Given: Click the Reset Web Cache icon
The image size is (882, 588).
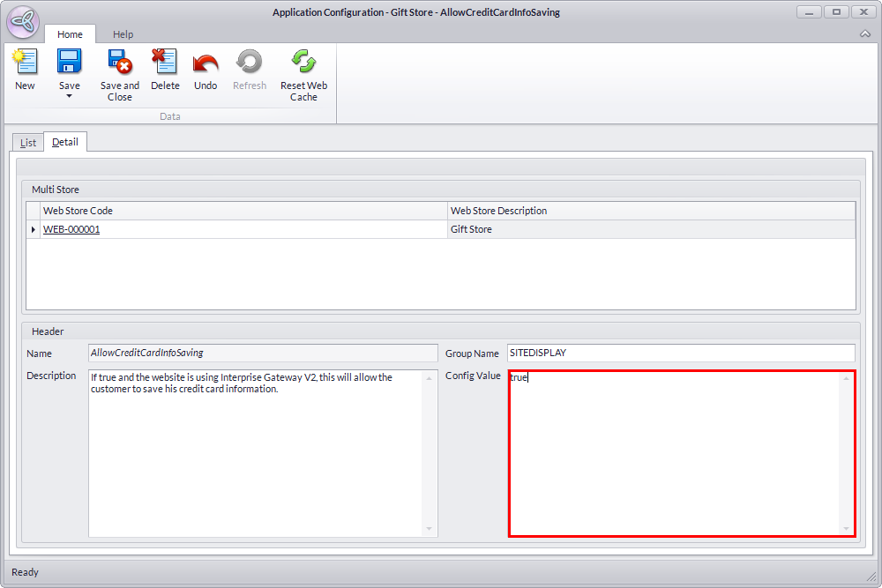Looking at the screenshot, I should pyautogui.click(x=303, y=63).
